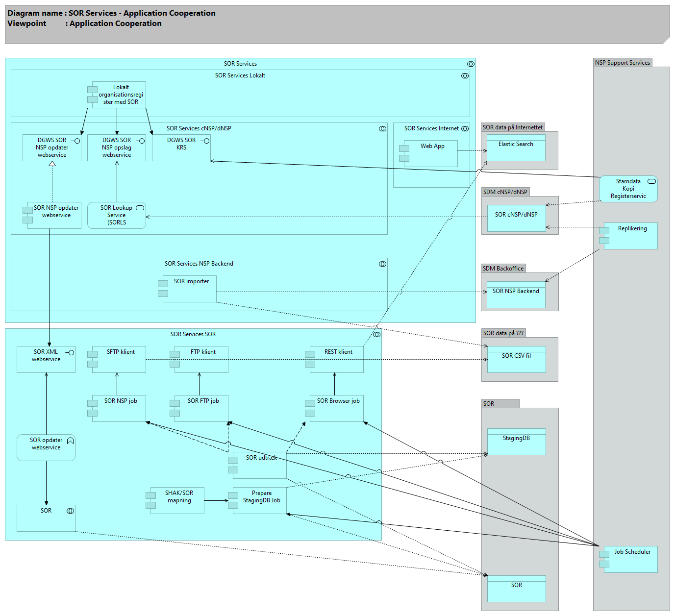The height and width of the screenshot is (616, 675).
Task: Select the interface icon on DGWS SOR KRS
Action: (x=206, y=141)
